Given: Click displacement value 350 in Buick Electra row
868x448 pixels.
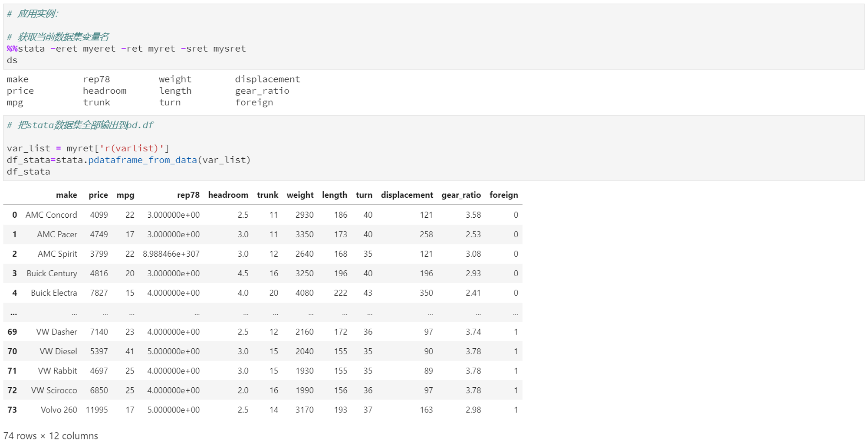Looking at the screenshot, I should coord(426,293).
